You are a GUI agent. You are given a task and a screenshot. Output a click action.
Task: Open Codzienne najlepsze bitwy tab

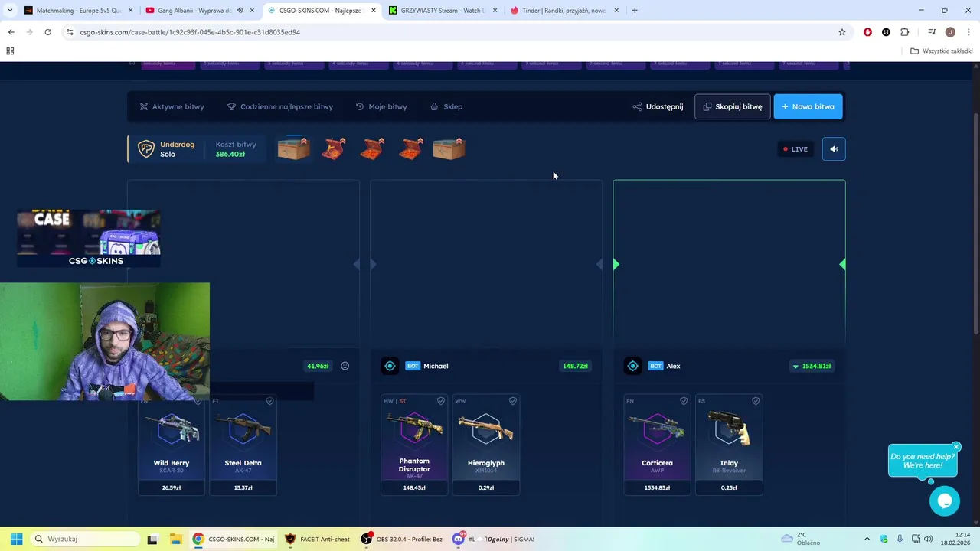(x=280, y=106)
